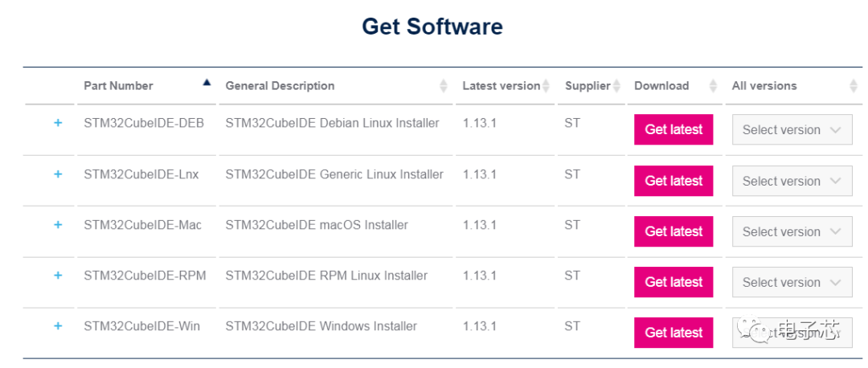Image resolution: width=868 pixels, height=368 pixels.
Task: Click the Part Number column header
Action: [x=118, y=86]
